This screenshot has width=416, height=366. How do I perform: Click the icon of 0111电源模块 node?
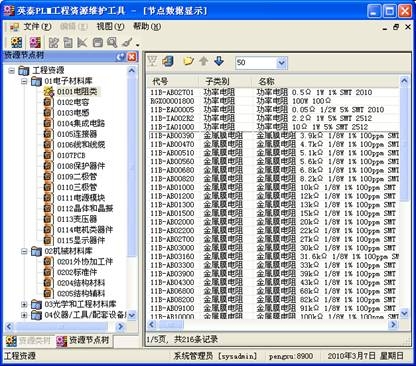(x=49, y=198)
